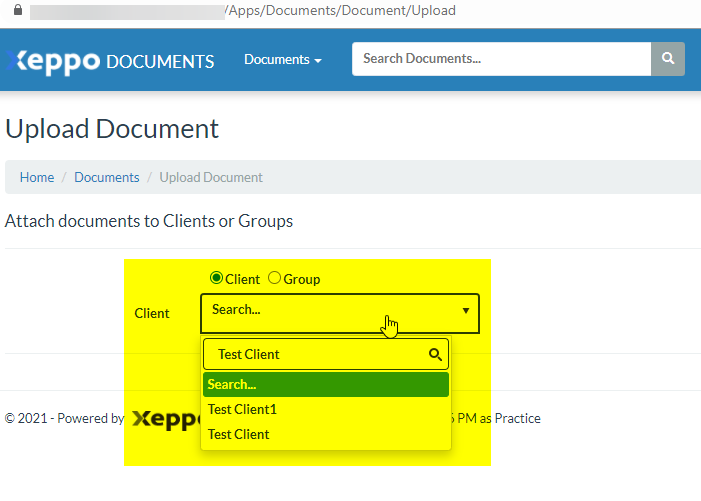
Task: Click the Xeppo logo in the footer
Action: [166, 419]
